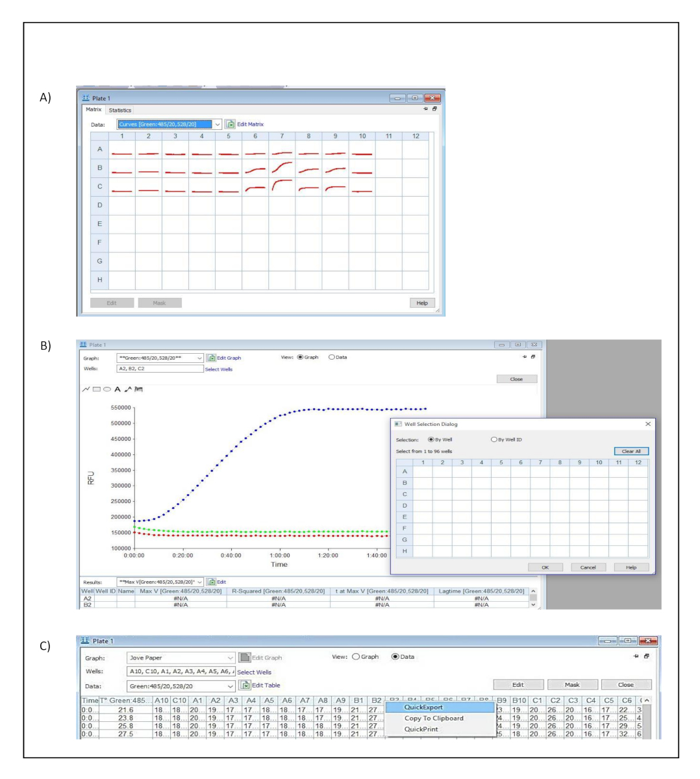Click the A10 column header in data table
Image resolution: width=700 pixels, height=779 pixels.
pos(162,700)
